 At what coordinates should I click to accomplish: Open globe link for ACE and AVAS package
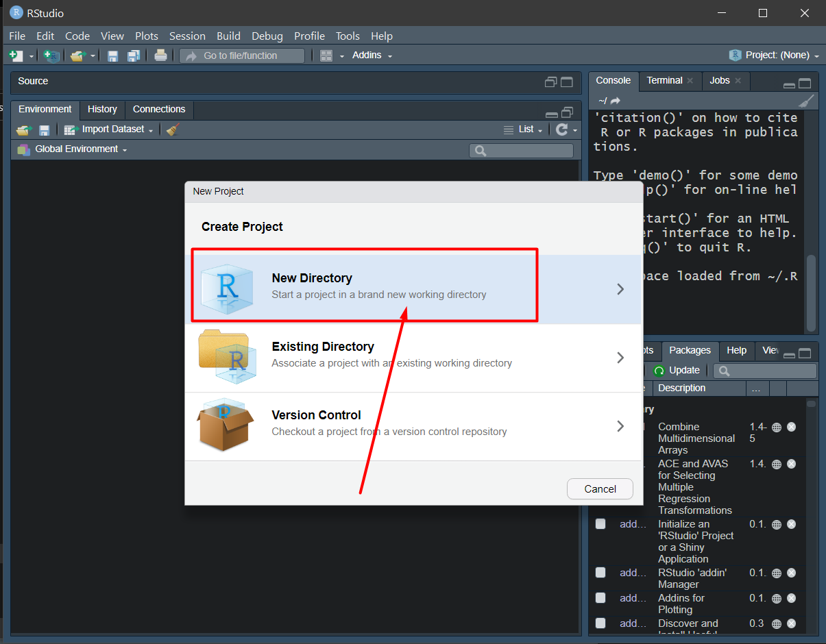[x=777, y=464]
